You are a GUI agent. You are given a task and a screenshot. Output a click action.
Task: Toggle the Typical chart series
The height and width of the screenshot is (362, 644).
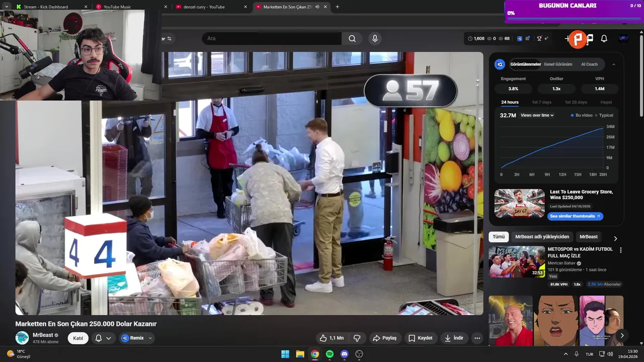(604, 115)
